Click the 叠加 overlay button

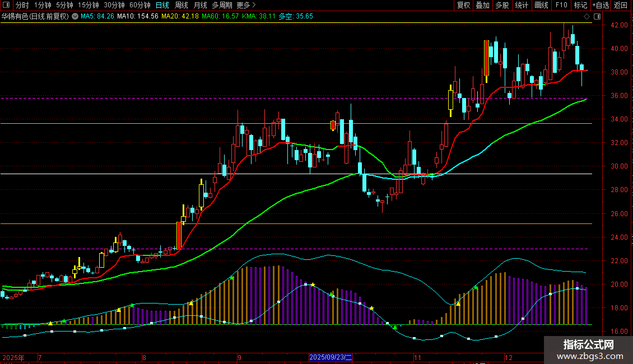point(482,5)
